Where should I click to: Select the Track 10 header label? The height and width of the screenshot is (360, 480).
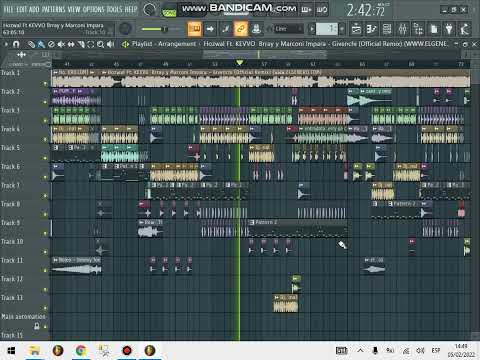[x=12, y=242]
